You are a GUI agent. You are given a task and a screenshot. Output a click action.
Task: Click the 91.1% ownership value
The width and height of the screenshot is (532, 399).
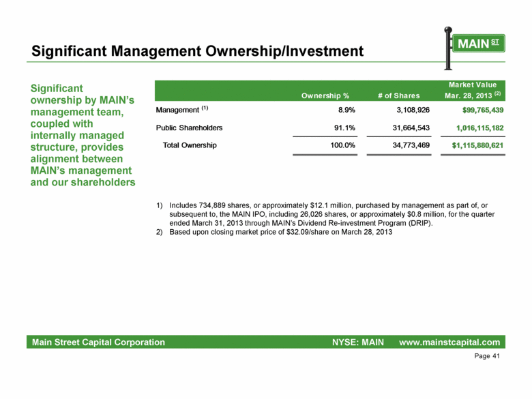pos(344,128)
